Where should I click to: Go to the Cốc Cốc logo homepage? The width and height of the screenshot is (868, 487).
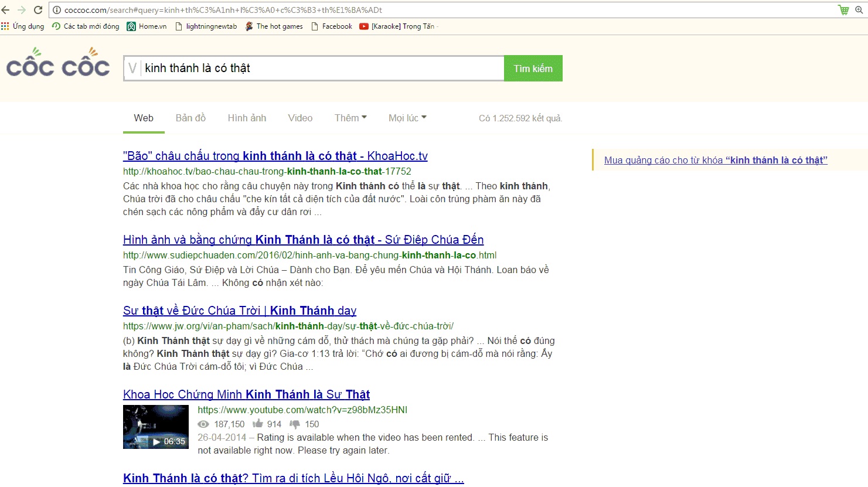[x=58, y=64]
